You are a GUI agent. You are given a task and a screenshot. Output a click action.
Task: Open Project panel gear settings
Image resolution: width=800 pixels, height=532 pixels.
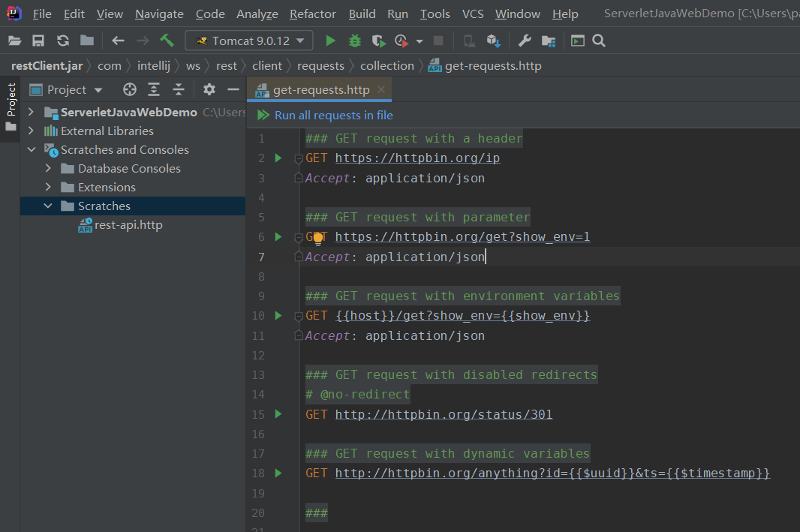tap(209, 90)
